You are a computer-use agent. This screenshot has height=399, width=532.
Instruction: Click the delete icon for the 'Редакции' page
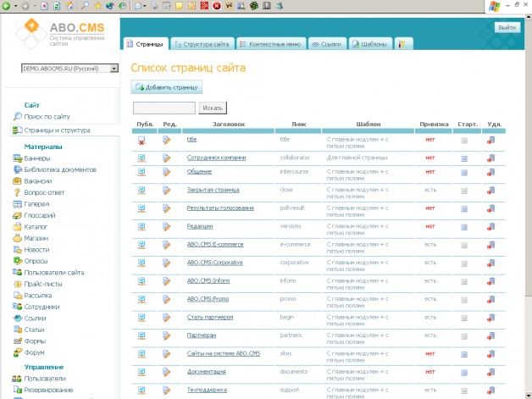coord(490,227)
